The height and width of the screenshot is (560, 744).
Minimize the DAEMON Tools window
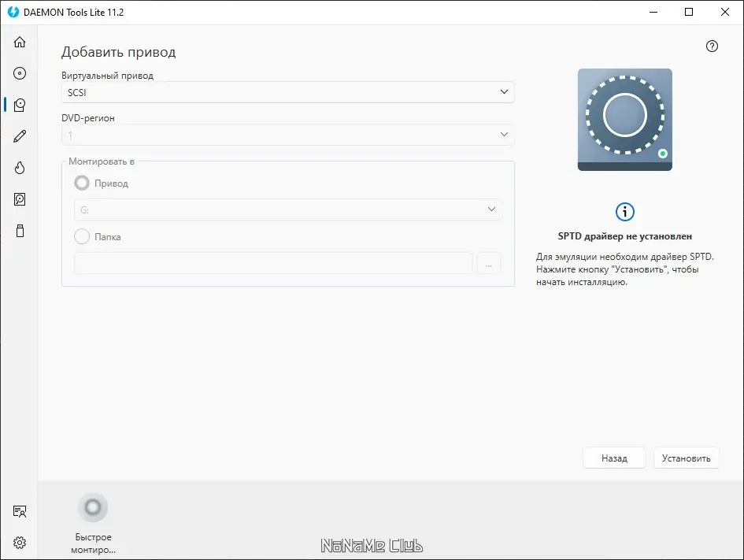point(653,13)
